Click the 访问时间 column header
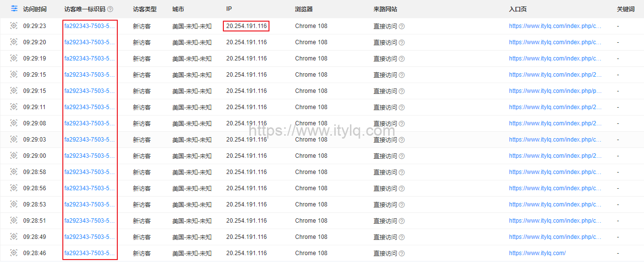Viewport: 644px width, 263px height. click(35, 9)
